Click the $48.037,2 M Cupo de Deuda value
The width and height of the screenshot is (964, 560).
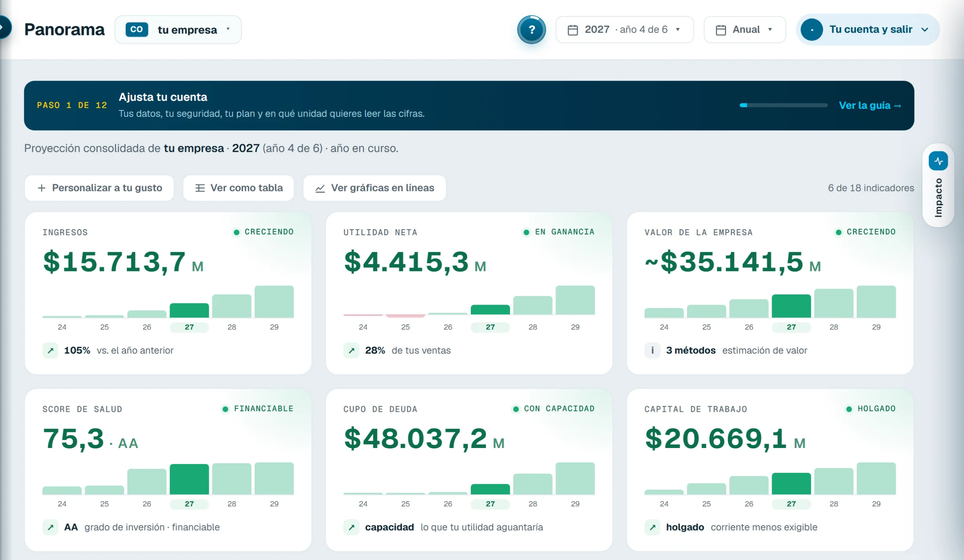424,439
